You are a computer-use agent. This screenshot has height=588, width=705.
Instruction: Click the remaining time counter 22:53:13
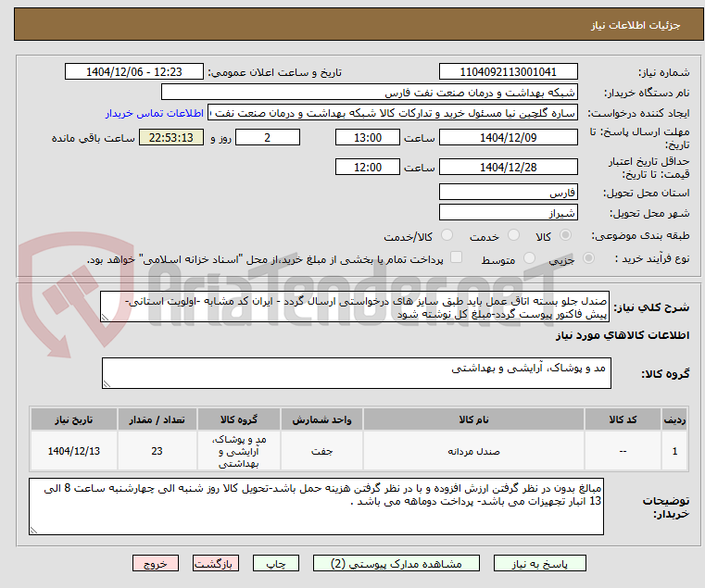pos(171,138)
